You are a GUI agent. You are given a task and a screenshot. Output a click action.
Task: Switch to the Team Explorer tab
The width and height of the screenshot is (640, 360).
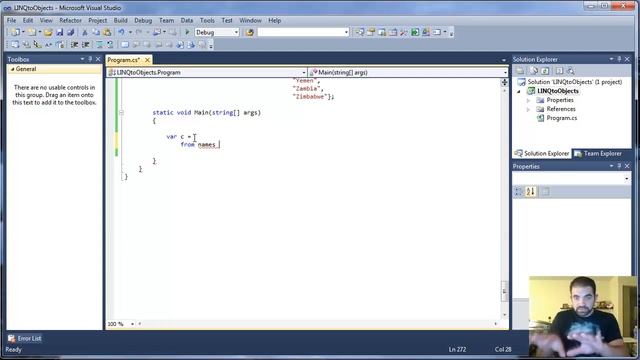[x=599, y=154]
